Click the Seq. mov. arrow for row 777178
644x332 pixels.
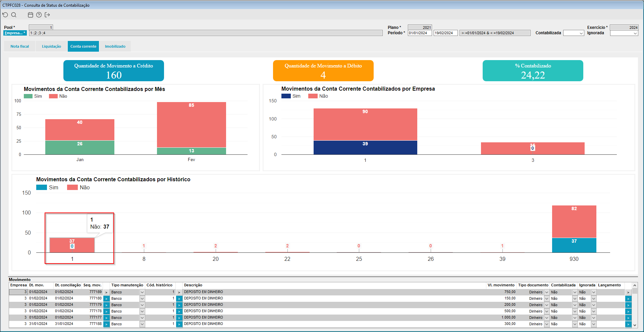pos(106,312)
